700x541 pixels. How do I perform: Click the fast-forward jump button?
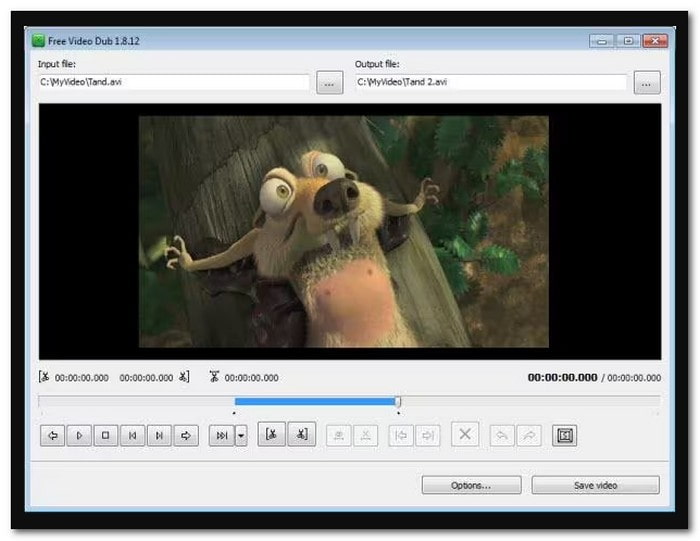click(x=221, y=435)
